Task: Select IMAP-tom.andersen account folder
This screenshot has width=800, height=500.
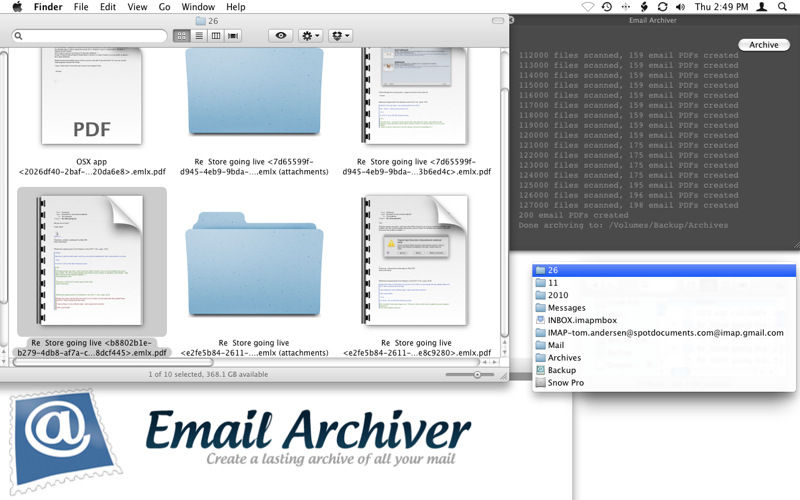Action: tap(664, 333)
